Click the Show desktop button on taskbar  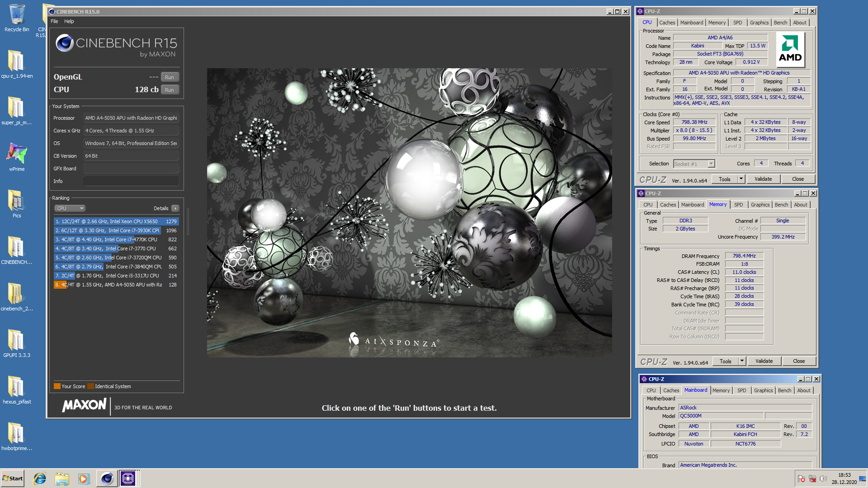863,479
